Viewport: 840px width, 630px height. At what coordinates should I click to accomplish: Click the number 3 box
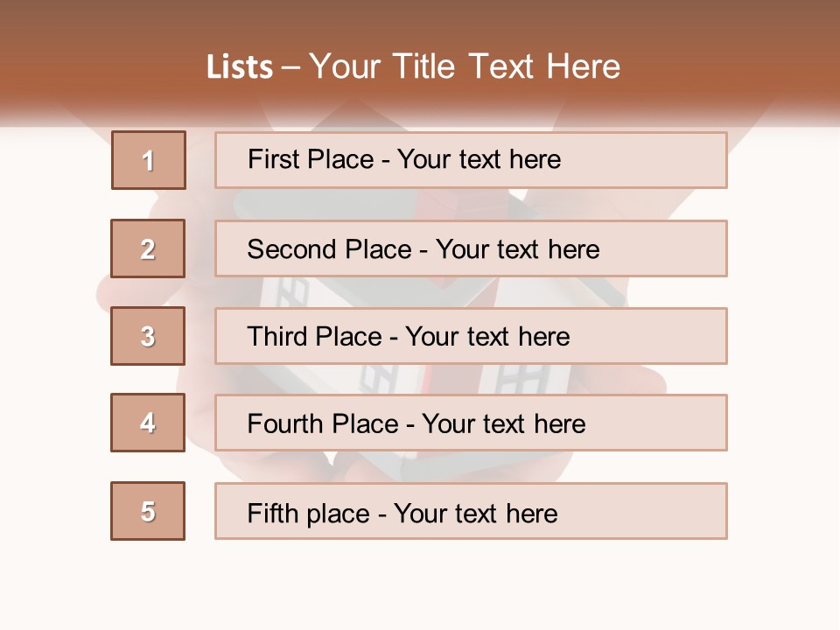[x=148, y=336]
